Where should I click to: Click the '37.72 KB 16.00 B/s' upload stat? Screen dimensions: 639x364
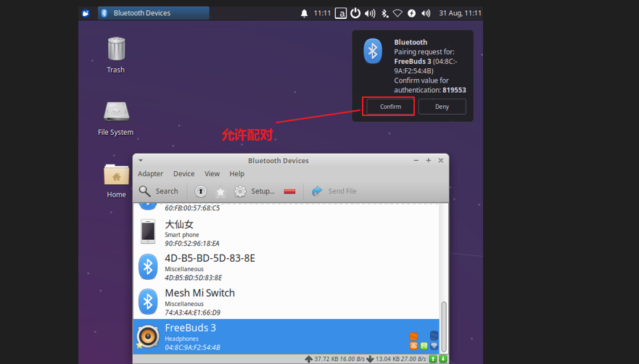pos(339,359)
